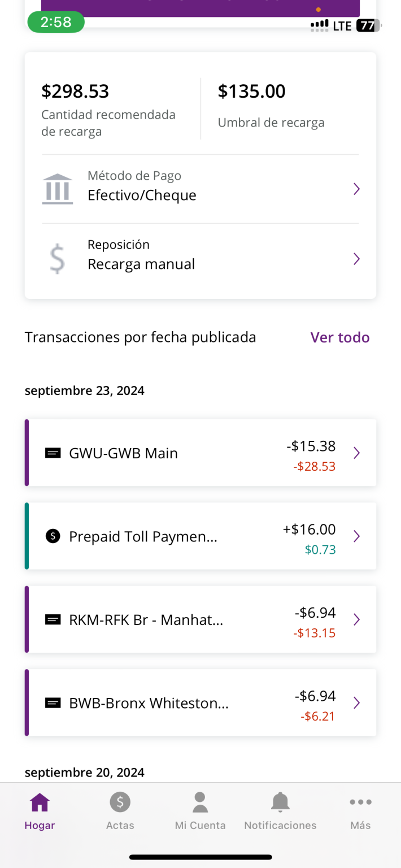Open GWU-GWB Main transaction chevron

[356, 453]
